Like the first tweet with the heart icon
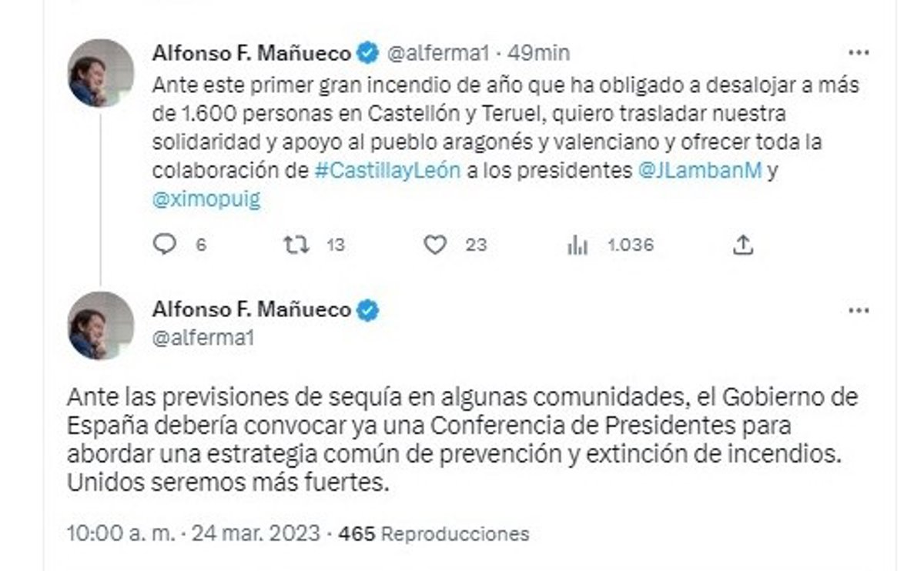The width and height of the screenshot is (924, 571). click(x=436, y=245)
